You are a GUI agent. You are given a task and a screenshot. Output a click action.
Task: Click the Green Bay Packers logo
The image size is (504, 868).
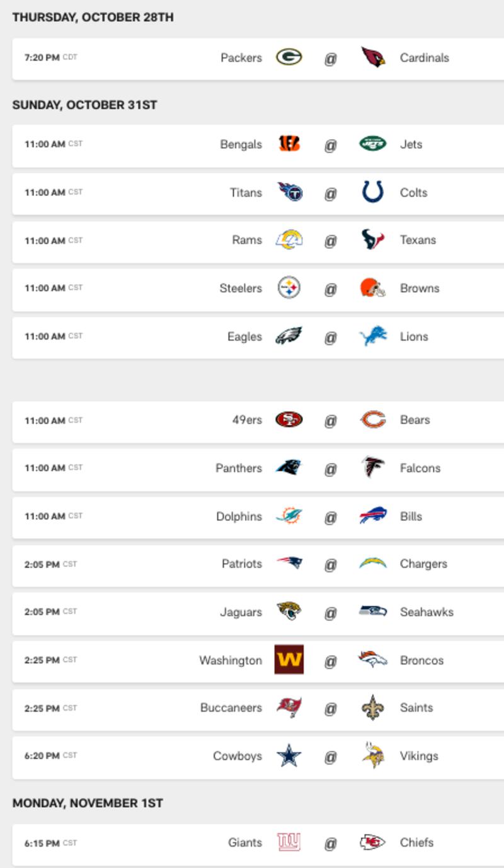click(289, 58)
